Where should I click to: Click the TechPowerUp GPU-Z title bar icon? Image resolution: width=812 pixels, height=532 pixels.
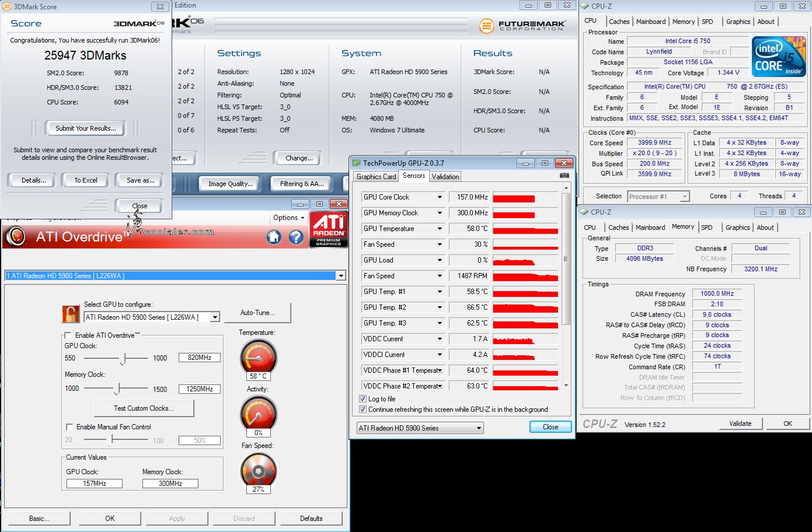coord(357,163)
